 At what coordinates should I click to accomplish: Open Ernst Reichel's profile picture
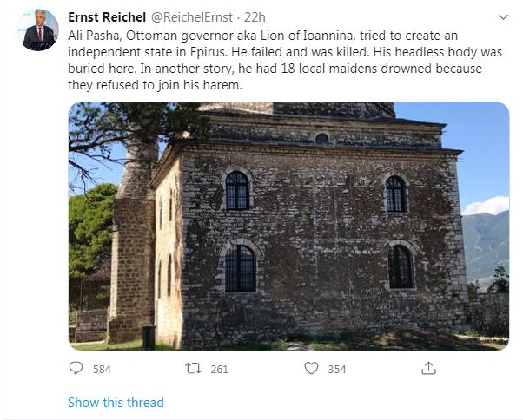pos(38,30)
